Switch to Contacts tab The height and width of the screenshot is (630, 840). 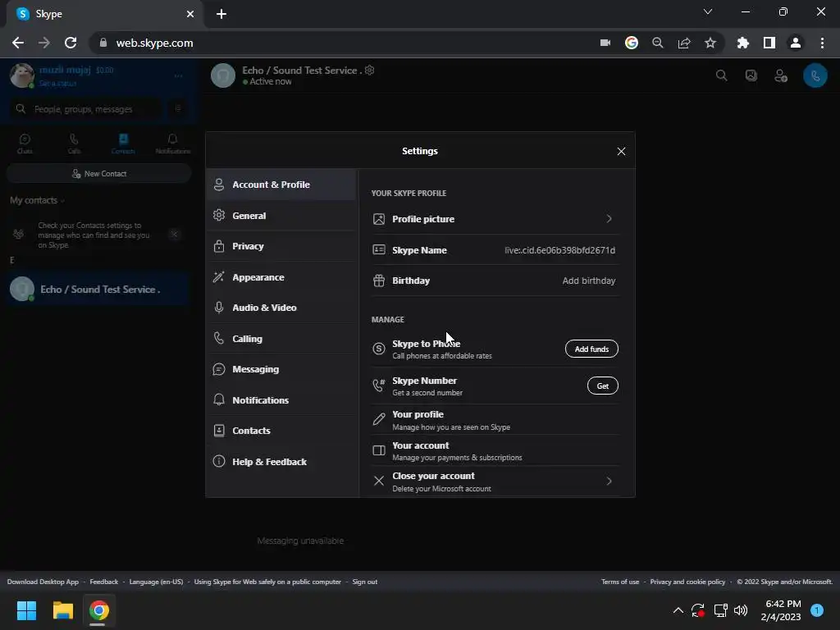click(123, 144)
